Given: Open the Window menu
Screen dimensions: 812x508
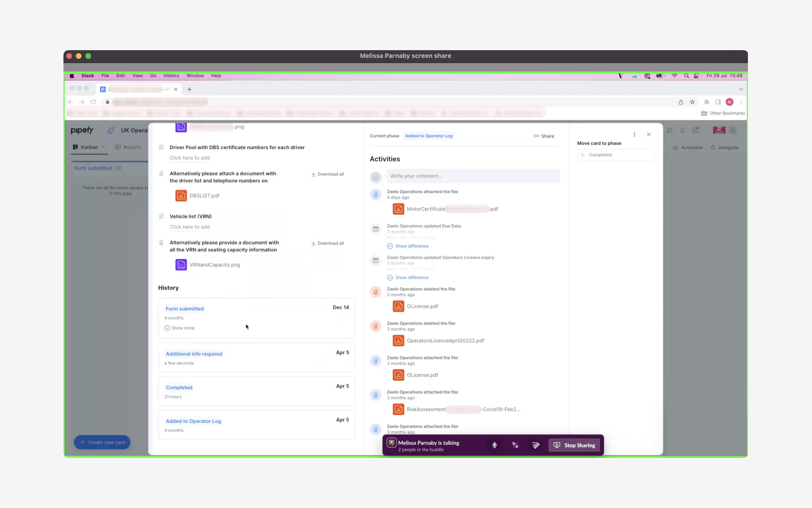Looking at the screenshot, I should tap(195, 76).
